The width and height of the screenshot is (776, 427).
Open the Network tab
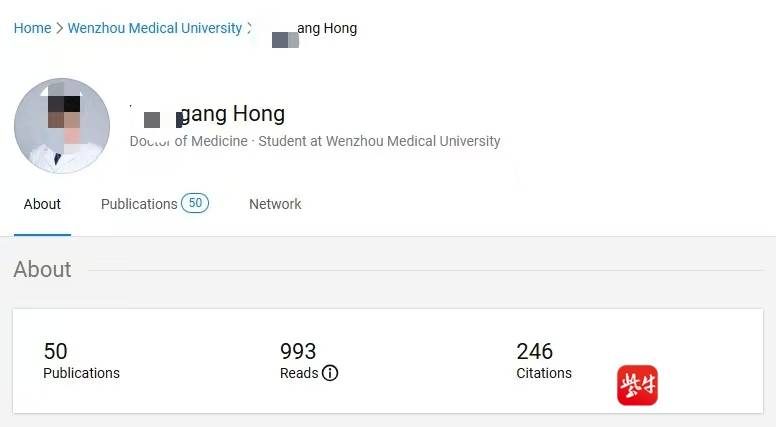275,204
